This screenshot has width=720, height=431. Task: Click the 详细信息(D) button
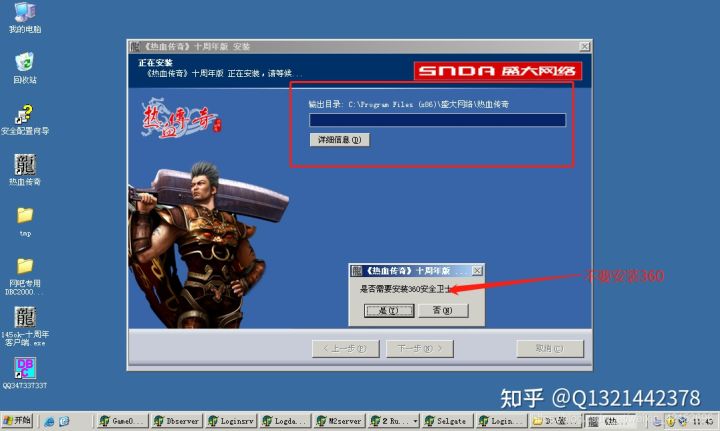point(340,140)
